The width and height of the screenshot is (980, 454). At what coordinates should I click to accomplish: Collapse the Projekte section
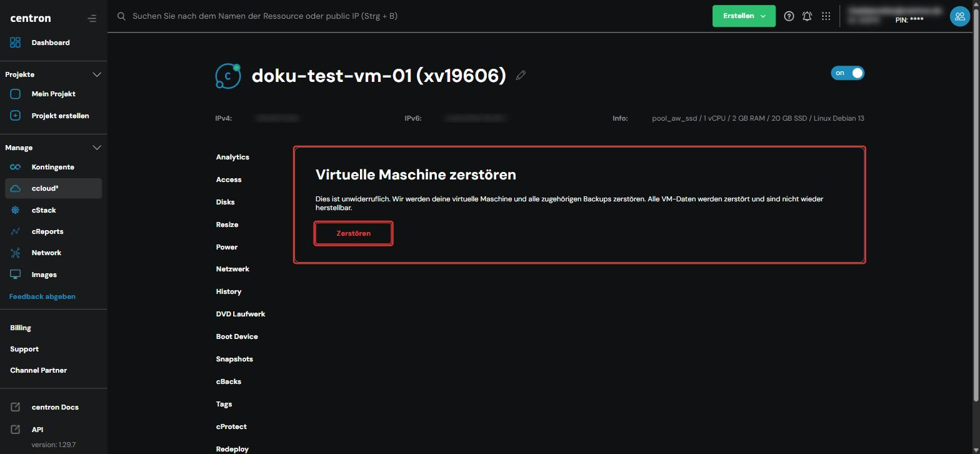point(97,74)
